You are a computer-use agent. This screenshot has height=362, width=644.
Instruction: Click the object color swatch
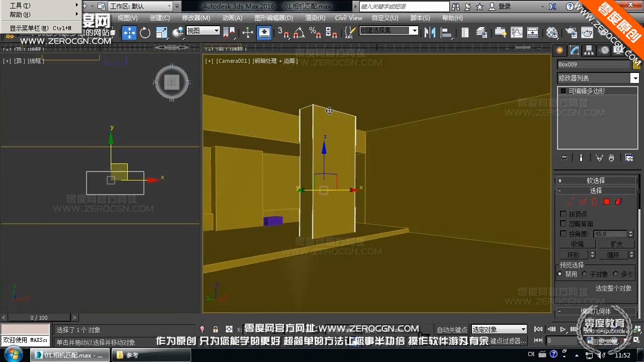[636, 64]
